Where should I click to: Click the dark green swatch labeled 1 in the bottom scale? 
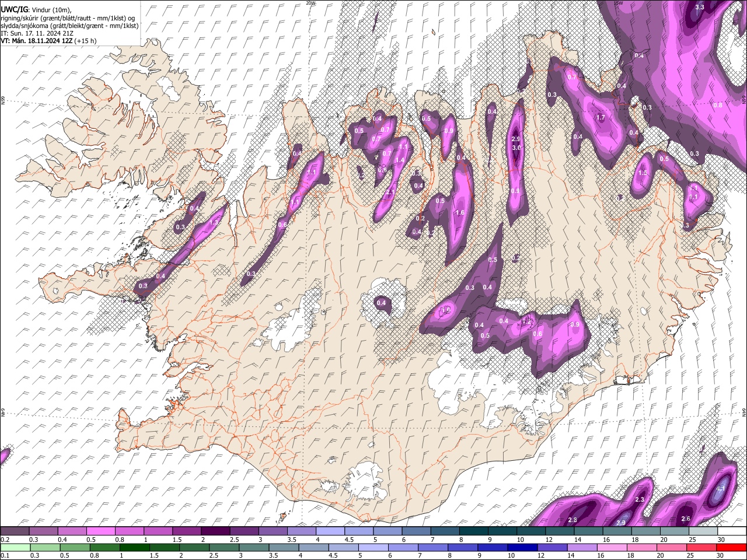(135, 547)
